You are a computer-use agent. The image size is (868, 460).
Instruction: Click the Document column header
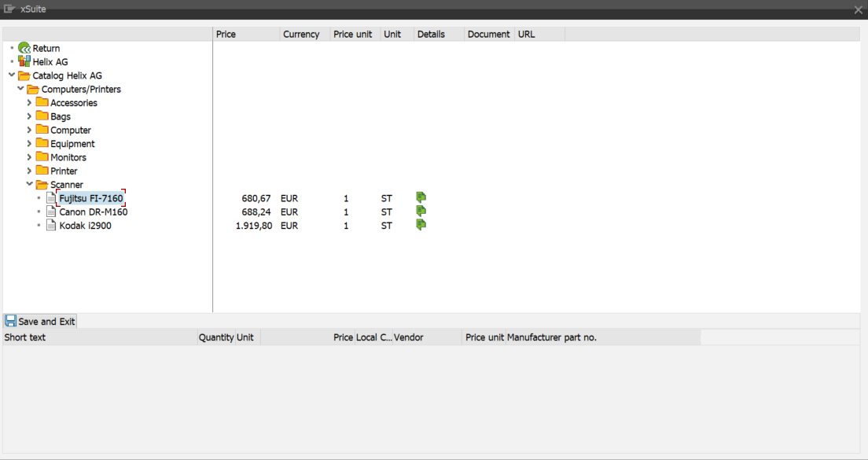488,34
